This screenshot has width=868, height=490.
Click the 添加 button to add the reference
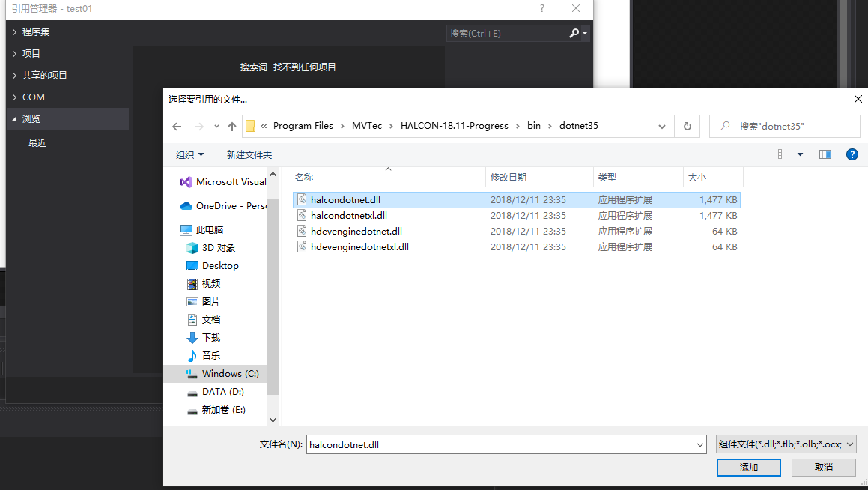click(748, 467)
